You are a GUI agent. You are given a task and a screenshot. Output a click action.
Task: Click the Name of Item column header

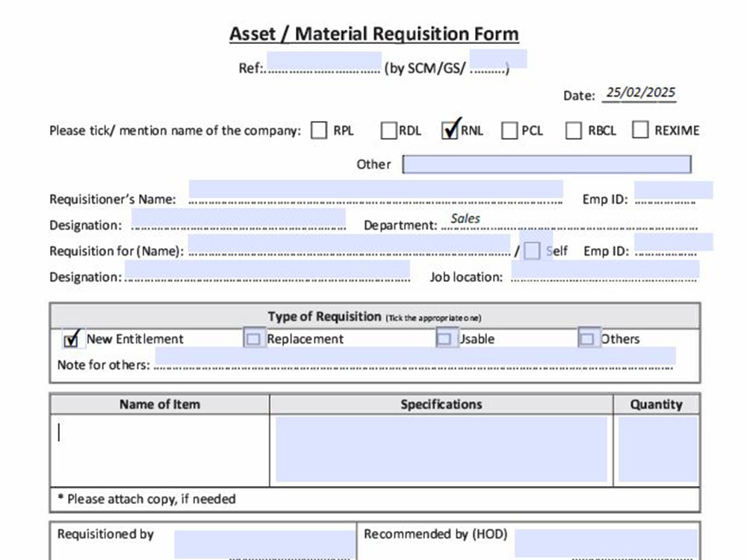click(x=160, y=404)
